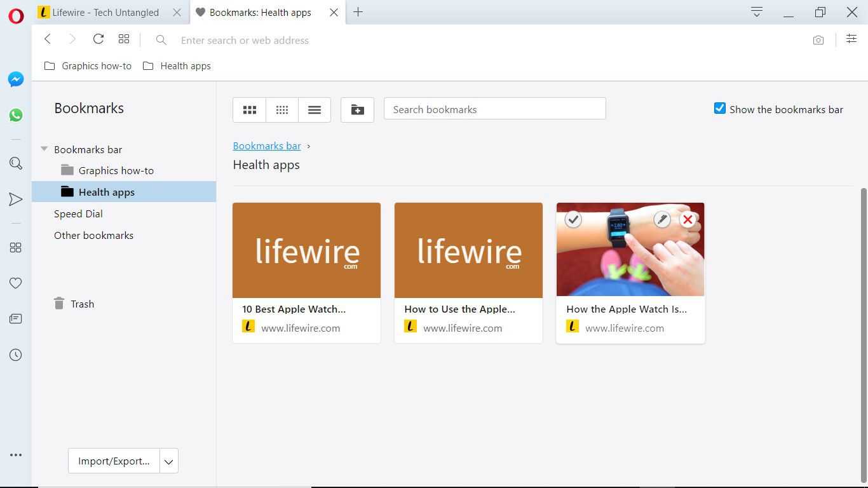Open the Easy Setup settings panel
868x488 pixels.
point(851,39)
